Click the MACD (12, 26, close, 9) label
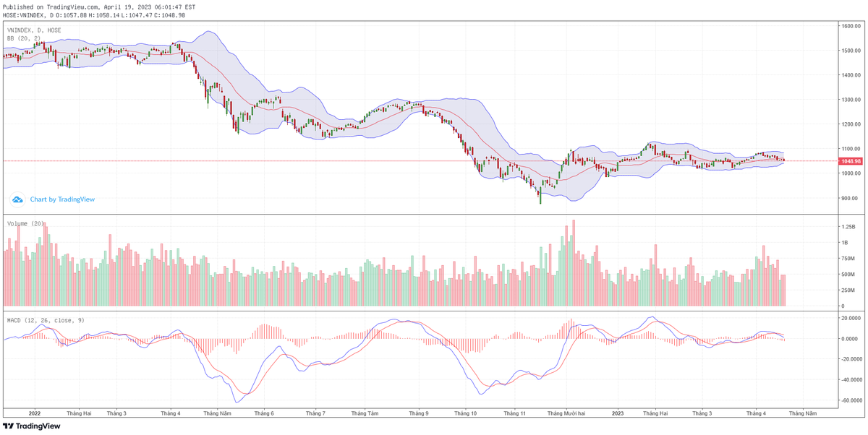 [45, 319]
